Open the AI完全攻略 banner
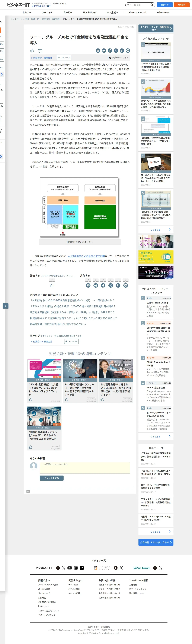 pos(156,272)
